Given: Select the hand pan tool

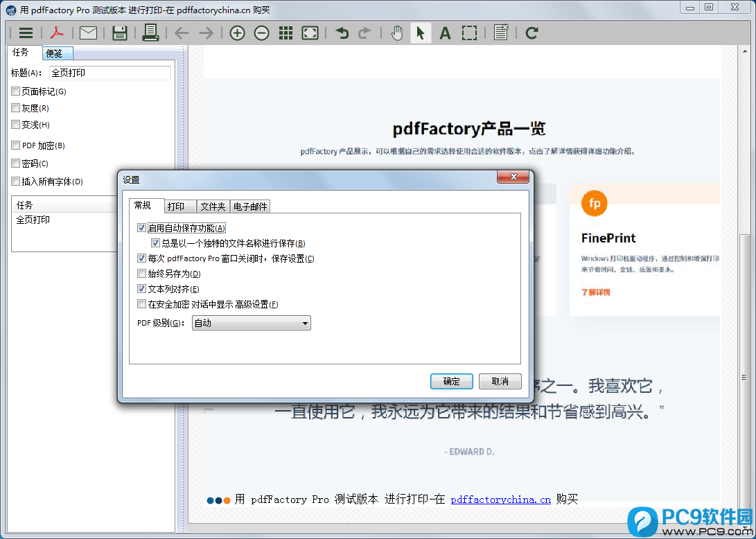Looking at the screenshot, I should click(397, 33).
